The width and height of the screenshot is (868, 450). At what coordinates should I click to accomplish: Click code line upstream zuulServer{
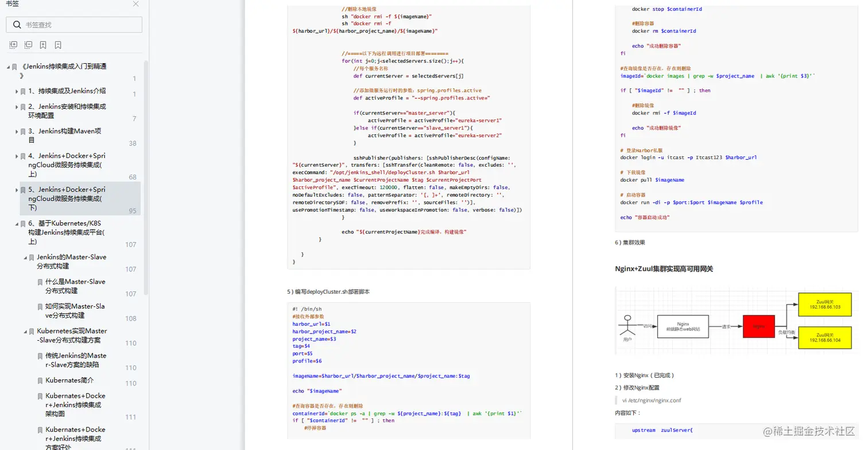[x=662, y=430]
